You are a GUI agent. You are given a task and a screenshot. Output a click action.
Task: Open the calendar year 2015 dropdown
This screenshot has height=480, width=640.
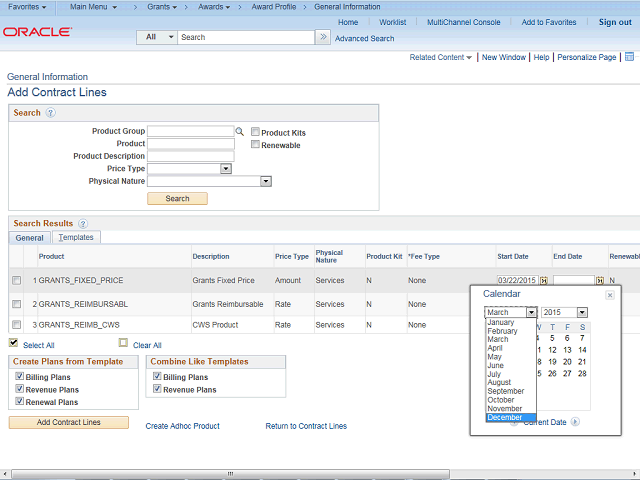click(x=582, y=313)
